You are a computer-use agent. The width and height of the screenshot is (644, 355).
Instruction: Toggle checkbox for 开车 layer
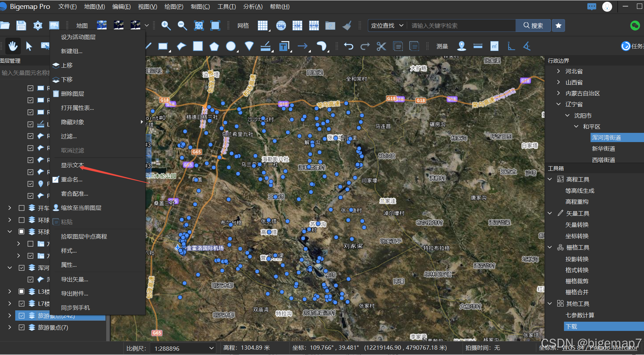coord(22,208)
